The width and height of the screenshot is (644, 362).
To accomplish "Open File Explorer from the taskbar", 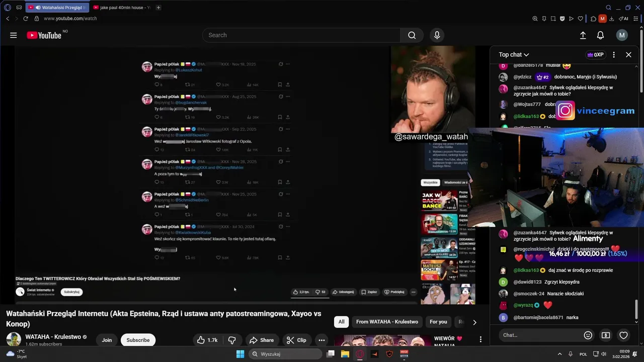I will point(345,354).
